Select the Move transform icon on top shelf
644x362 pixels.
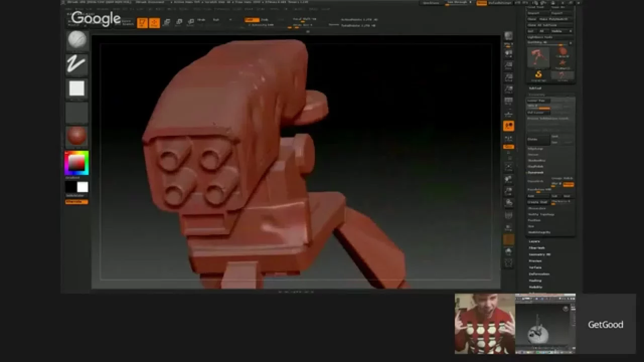click(166, 23)
